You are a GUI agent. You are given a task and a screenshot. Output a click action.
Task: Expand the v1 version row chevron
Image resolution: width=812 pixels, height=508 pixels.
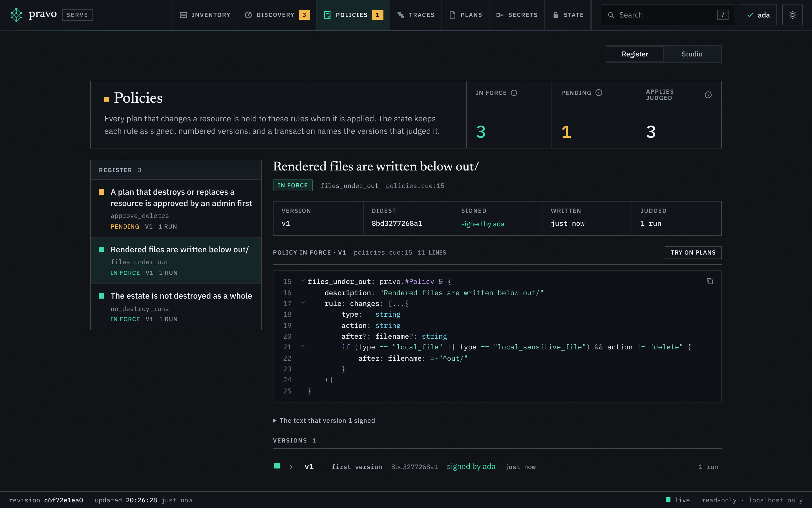pos(291,467)
